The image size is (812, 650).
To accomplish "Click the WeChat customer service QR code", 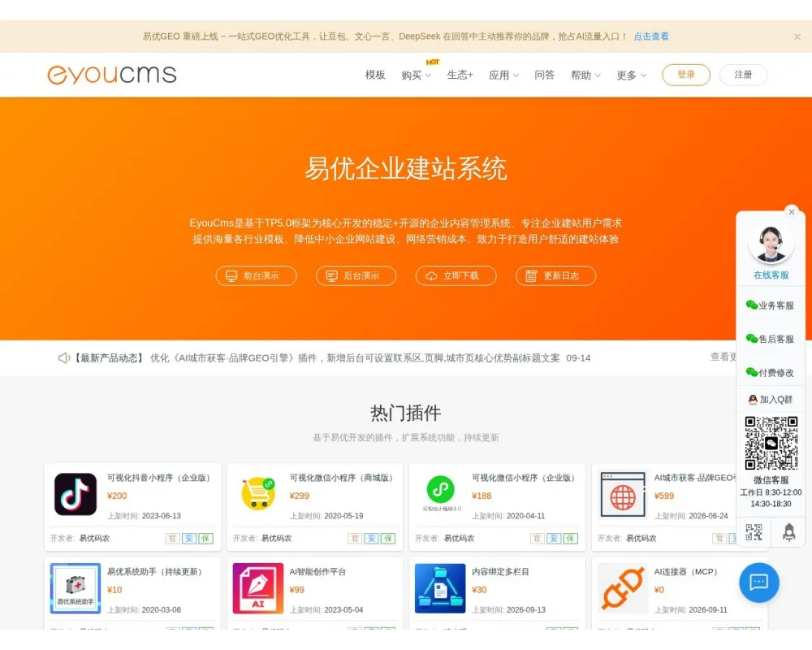I will (x=771, y=443).
